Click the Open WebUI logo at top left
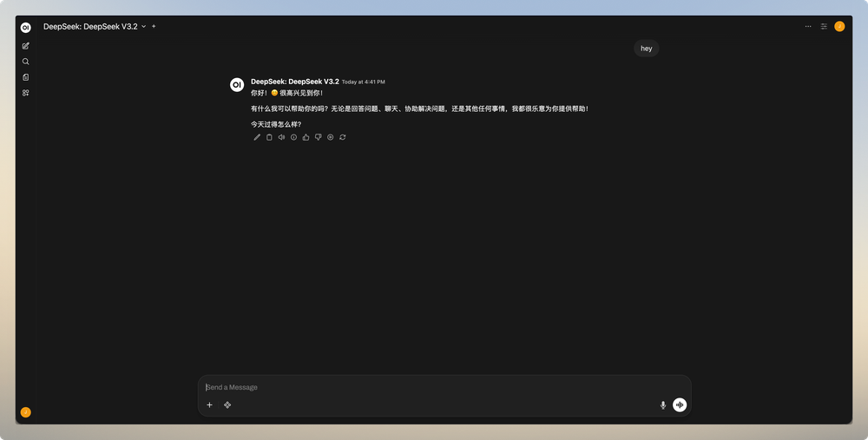 [25, 28]
